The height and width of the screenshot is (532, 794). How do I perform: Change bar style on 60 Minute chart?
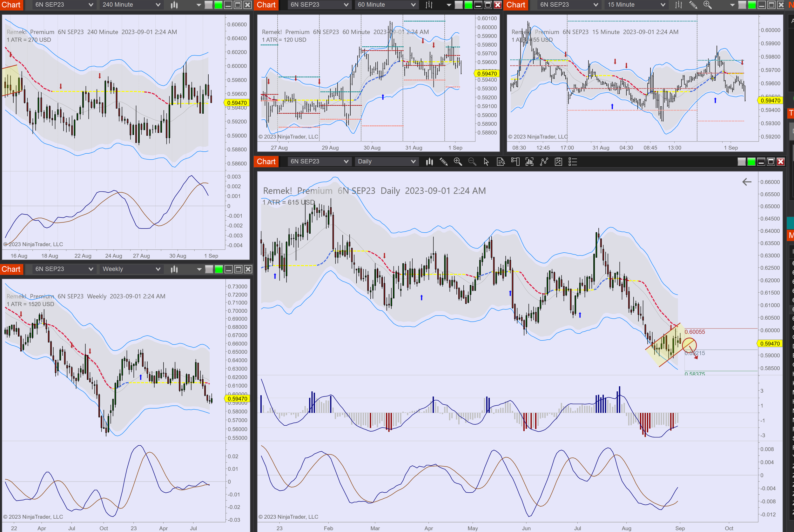pos(429,5)
